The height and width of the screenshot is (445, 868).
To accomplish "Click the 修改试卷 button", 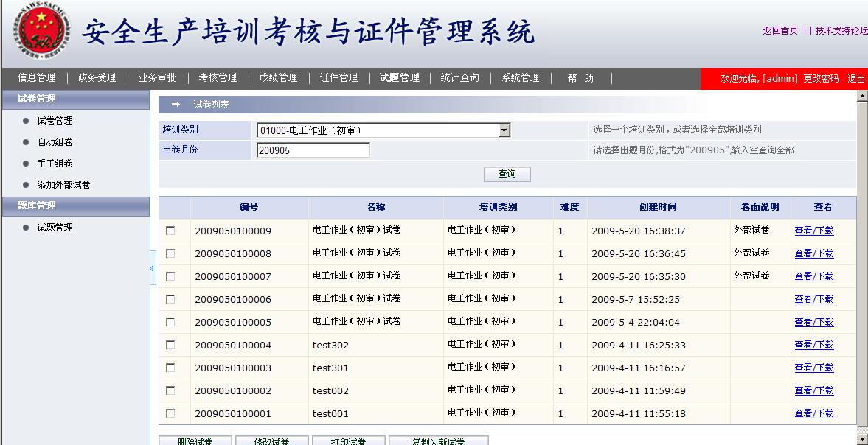I will pos(272,441).
